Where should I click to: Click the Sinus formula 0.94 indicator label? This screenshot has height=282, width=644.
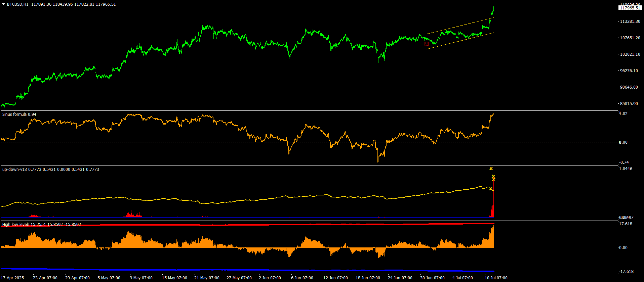(19, 114)
